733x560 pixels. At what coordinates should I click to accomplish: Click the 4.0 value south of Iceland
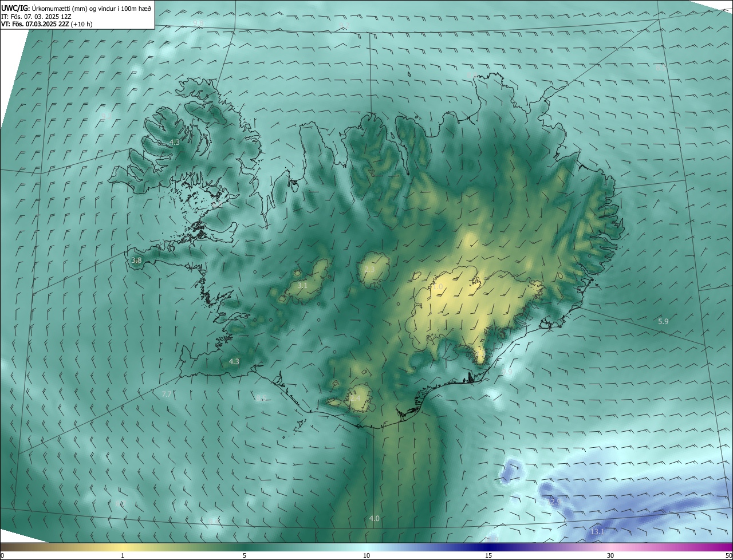374,518
